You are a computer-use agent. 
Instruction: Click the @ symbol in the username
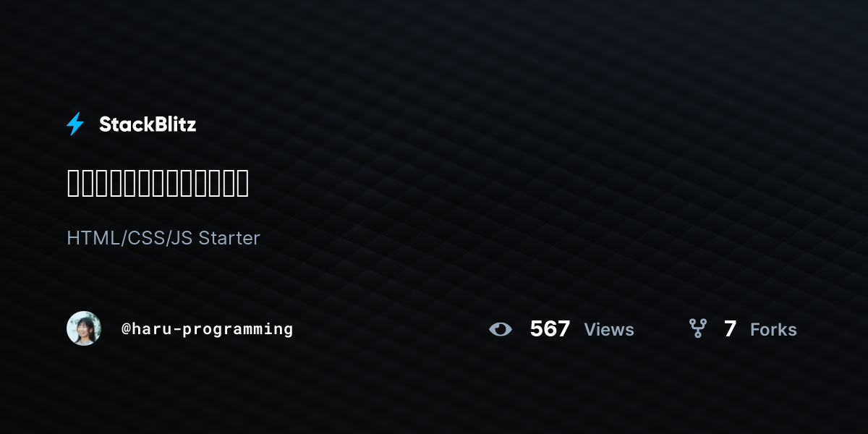pyautogui.click(x=126, y=329)
